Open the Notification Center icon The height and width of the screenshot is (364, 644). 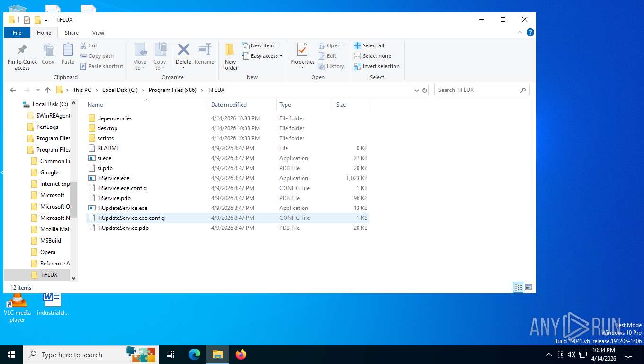click(628, 355)
